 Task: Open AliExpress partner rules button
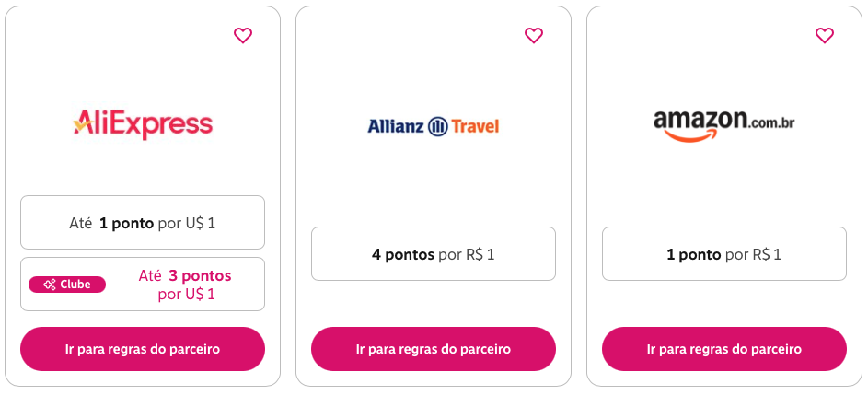click(x=143, y=349)
